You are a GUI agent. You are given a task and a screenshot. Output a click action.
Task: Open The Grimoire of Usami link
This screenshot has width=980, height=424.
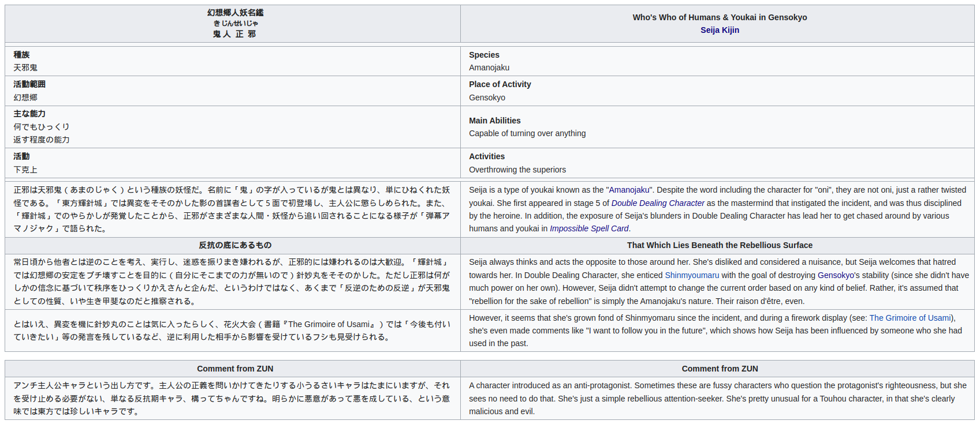click(910, 318)
